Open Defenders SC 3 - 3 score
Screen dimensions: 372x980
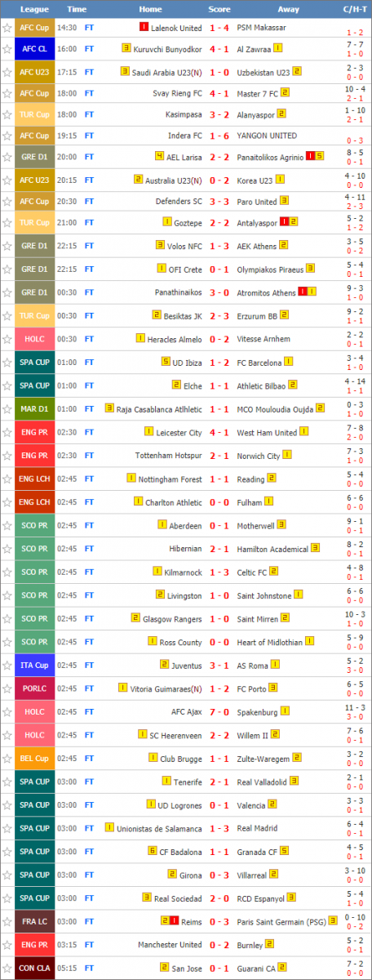point(219,202)
